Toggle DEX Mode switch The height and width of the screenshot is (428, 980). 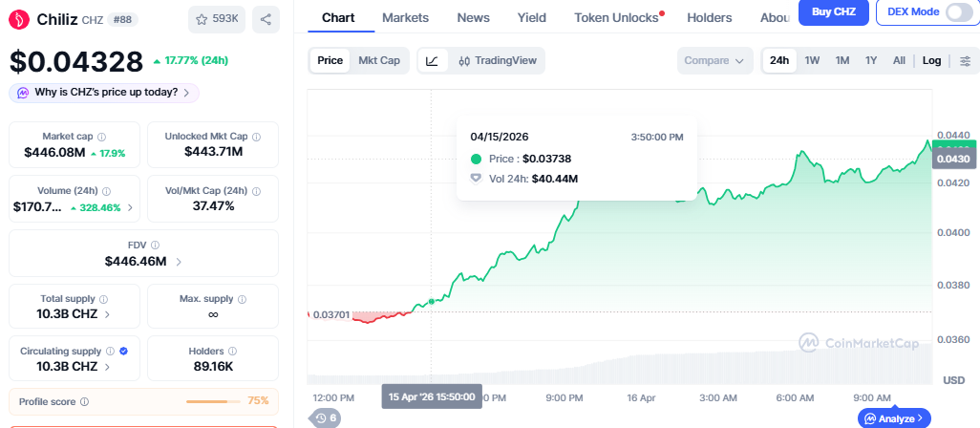pos(957,11)
